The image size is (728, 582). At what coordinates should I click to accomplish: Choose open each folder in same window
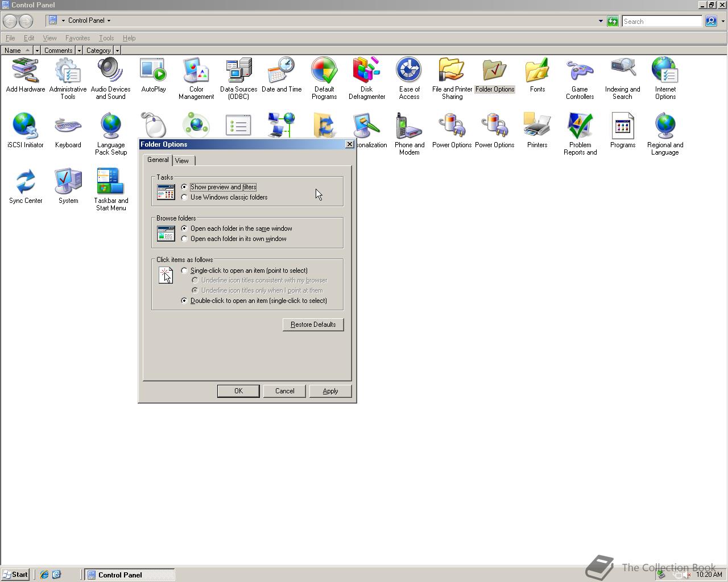click(x=237, y=228)
